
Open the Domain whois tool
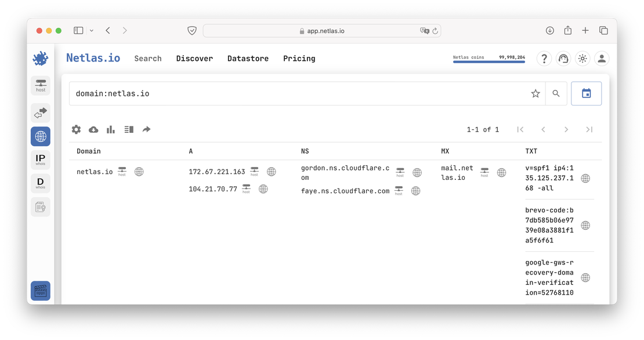pyautogui.click(x=41, y=182)
